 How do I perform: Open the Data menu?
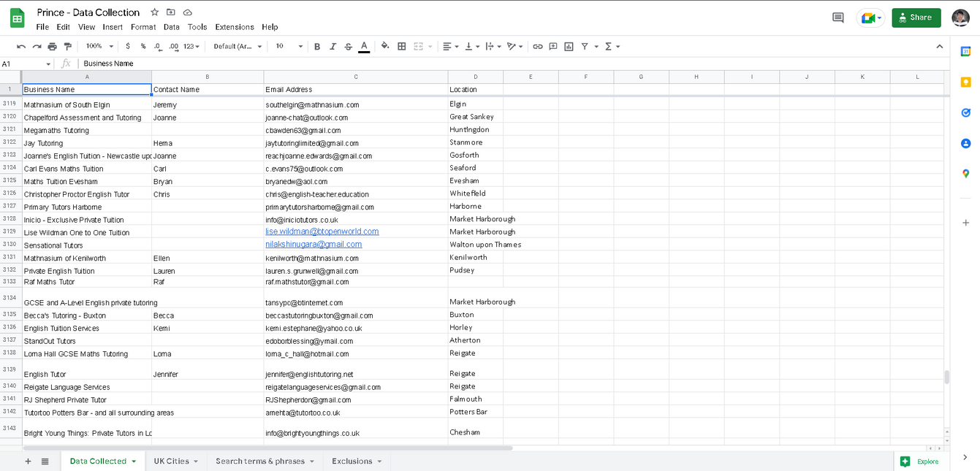point(172,27)
